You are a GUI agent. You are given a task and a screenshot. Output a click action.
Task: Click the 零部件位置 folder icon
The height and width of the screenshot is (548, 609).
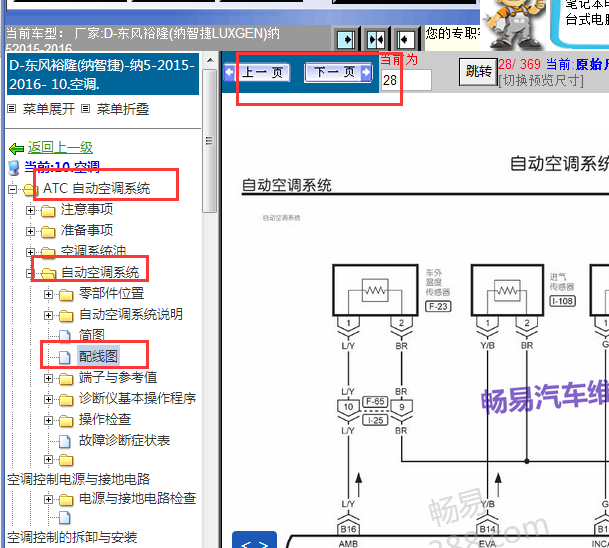coord(66,295)
